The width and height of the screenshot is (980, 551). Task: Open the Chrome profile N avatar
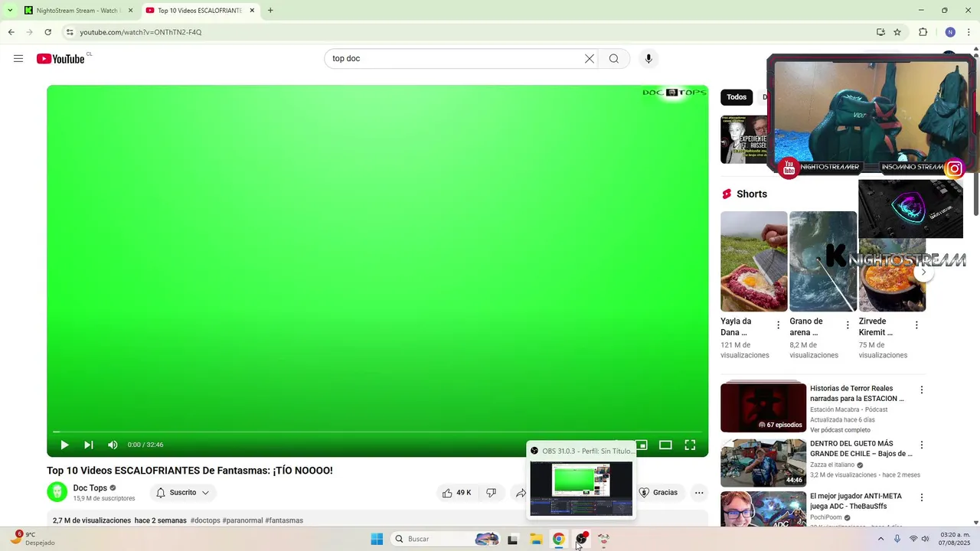tap(950, 32)
